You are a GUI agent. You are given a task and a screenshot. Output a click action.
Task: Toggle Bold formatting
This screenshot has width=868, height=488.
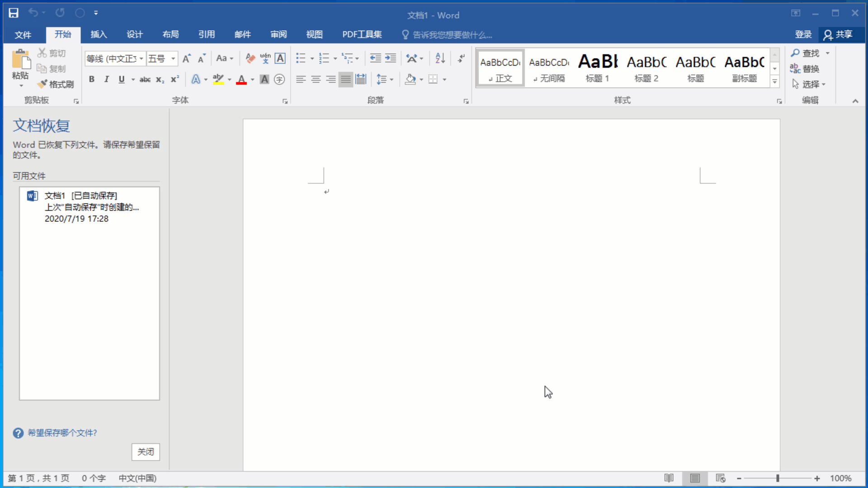[x=92, y=80]
